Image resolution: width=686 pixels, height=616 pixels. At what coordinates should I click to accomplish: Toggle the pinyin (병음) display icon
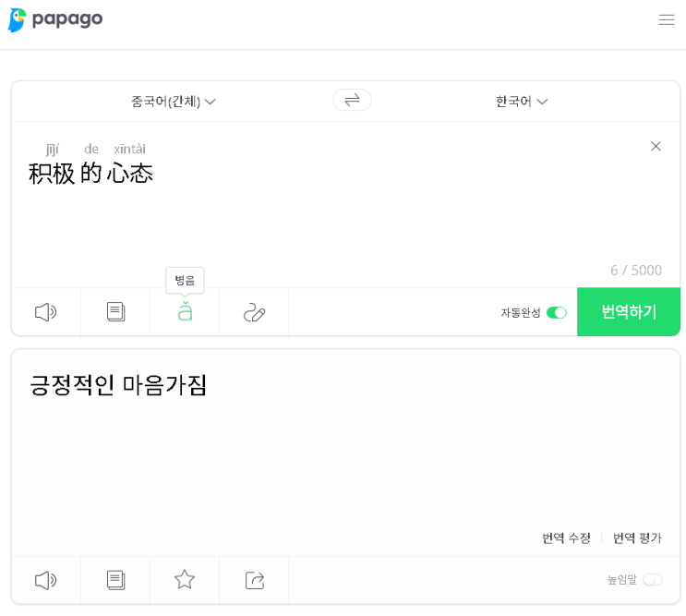(185, 312)
